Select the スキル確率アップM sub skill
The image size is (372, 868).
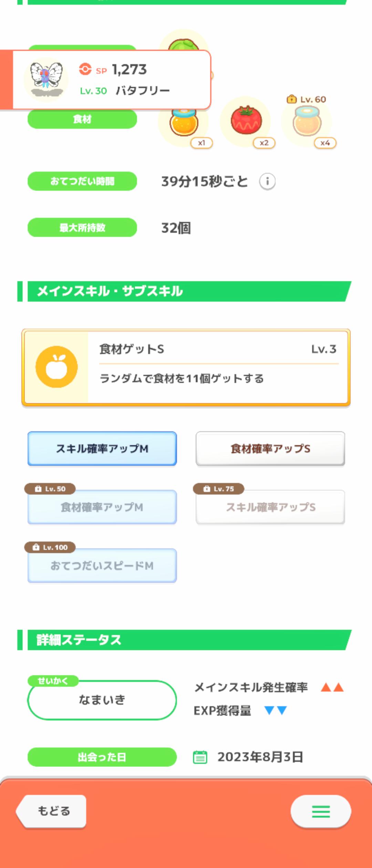pos(102,448)
